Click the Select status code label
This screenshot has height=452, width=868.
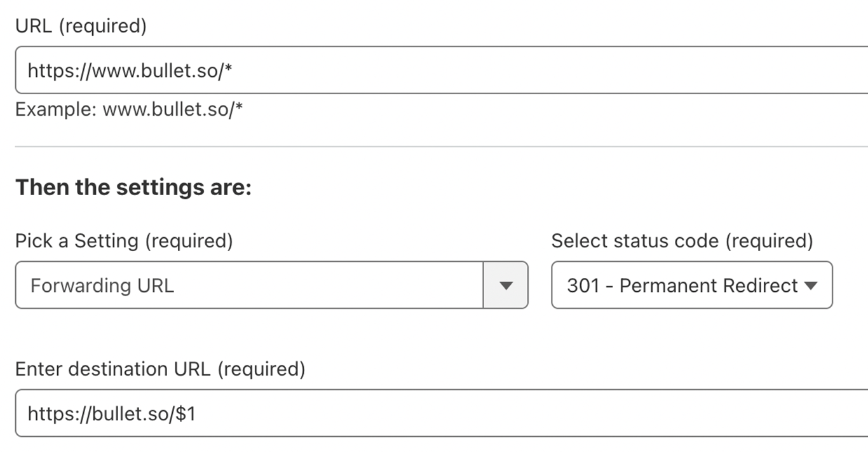click(681, 240)
